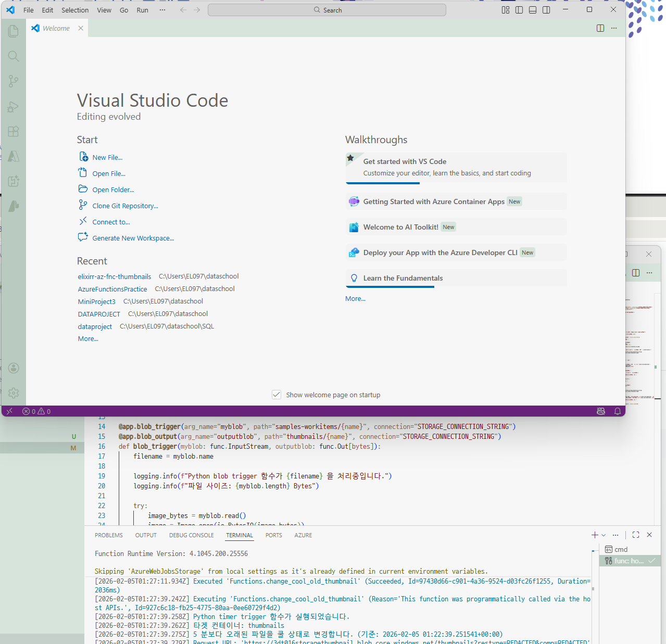Expand the launch profile dropdown beside plus

(x=604, y=535)
